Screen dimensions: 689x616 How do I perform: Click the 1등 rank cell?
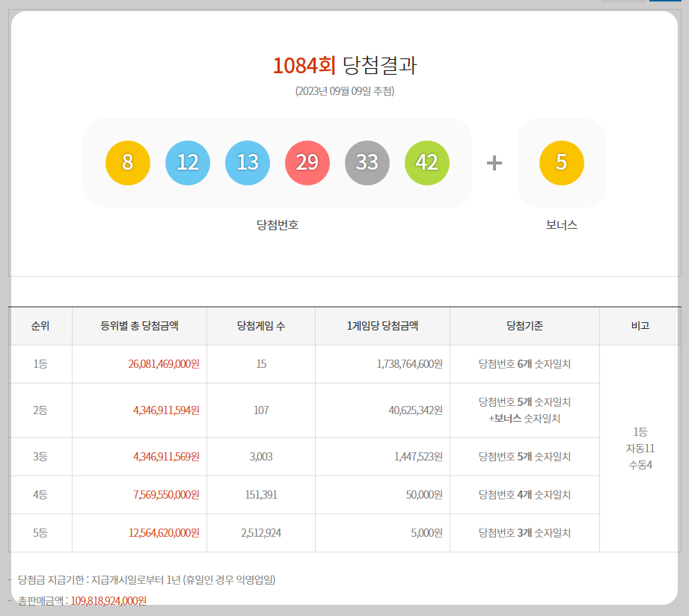[40, 364]
